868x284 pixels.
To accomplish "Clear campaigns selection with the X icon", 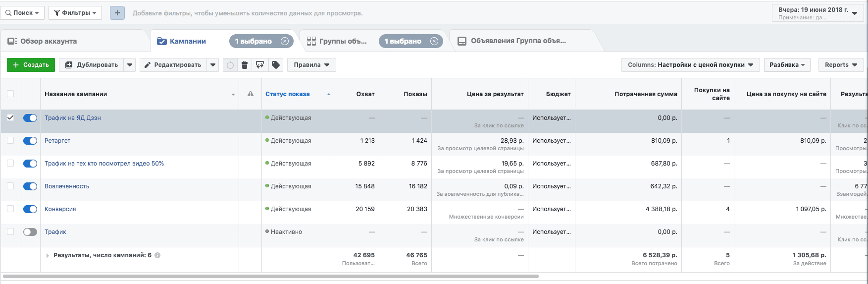I will coord(285,41).
